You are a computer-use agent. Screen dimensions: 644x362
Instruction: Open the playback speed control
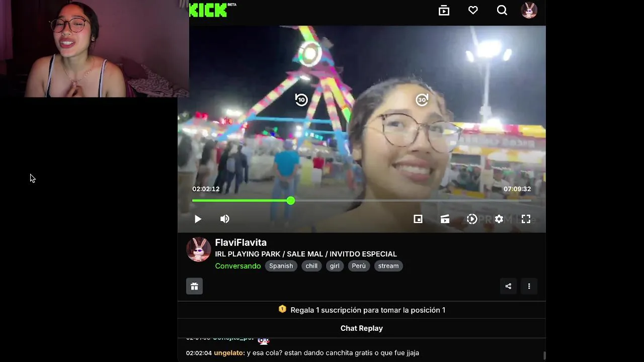point(471,219)
